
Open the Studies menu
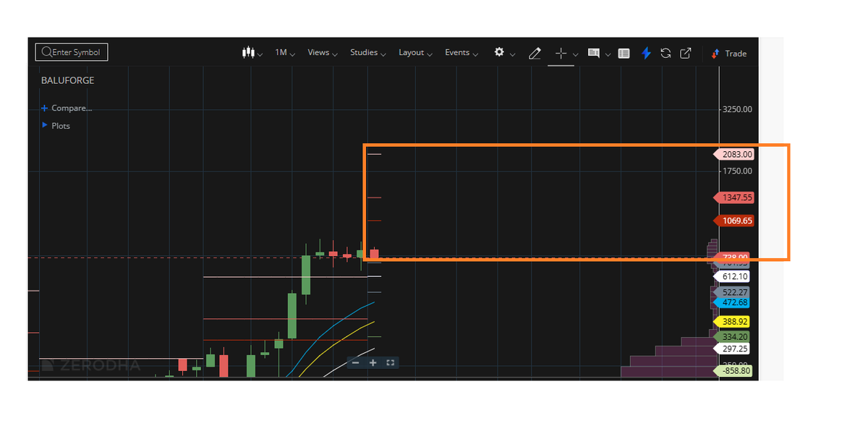(368, 53)
